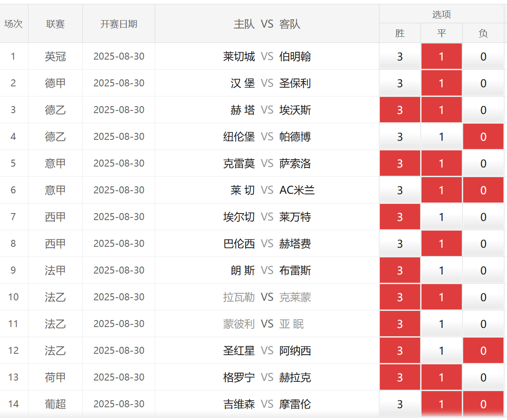Image resolution: width=507 pixels, height=420 pixels.
Task: Deselect win option 3 for 埃尔切 vs 莱万特
Action: [400, 217]
